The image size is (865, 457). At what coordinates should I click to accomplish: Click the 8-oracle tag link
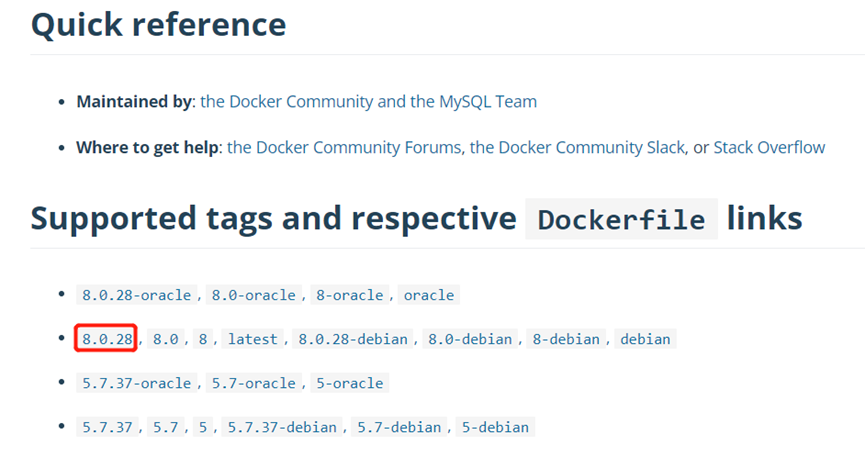tap(349, 295)
